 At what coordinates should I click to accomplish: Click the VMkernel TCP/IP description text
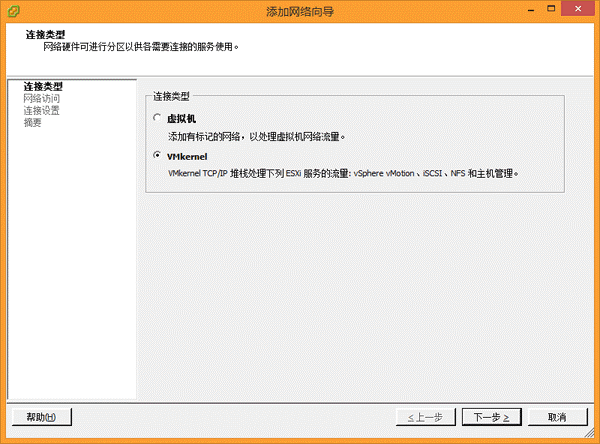[343, 173]
